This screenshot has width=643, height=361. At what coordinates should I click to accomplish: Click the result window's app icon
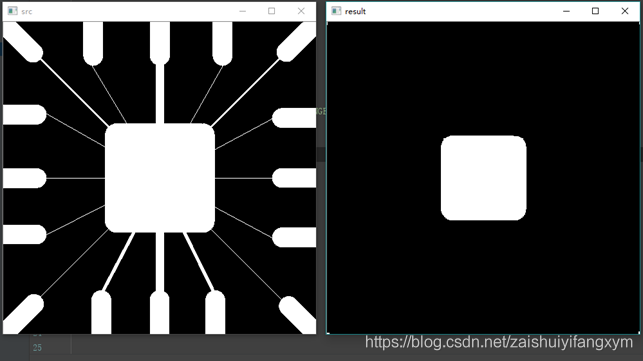click(x=336, y=11)
